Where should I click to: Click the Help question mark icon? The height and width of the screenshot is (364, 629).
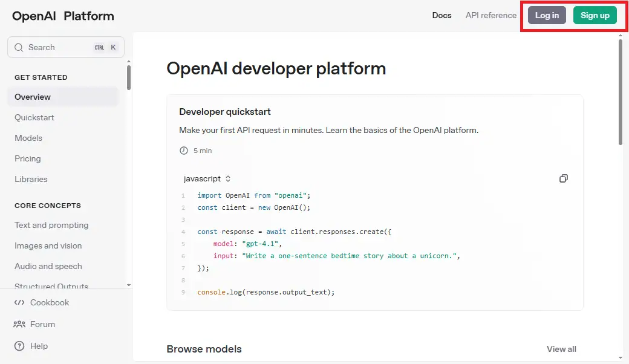19,346
